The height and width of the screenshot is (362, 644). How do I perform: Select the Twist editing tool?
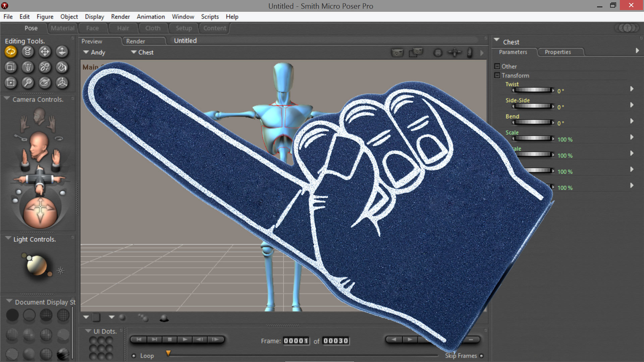[x=28, y=52]
